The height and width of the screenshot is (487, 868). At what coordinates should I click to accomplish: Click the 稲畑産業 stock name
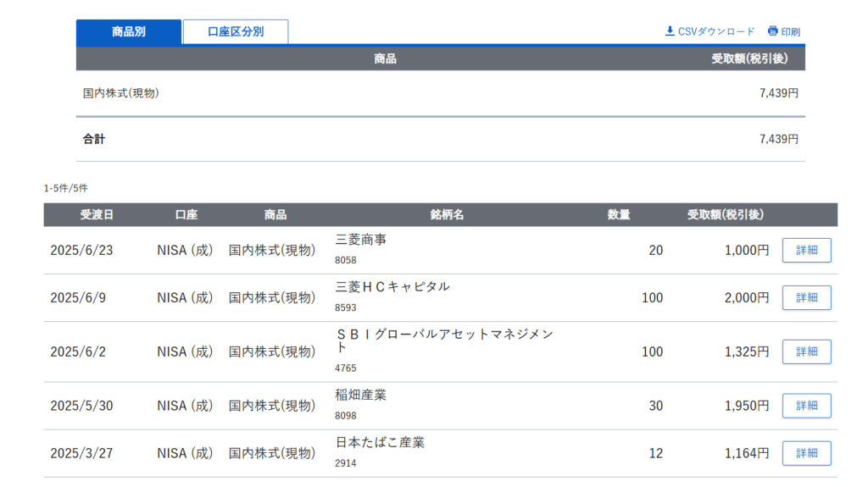tap(361, 396)
